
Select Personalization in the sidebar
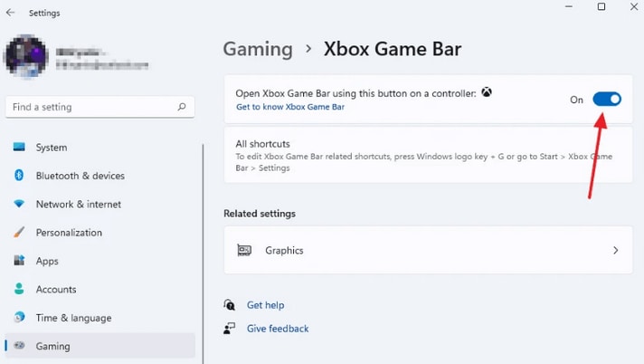69,233
